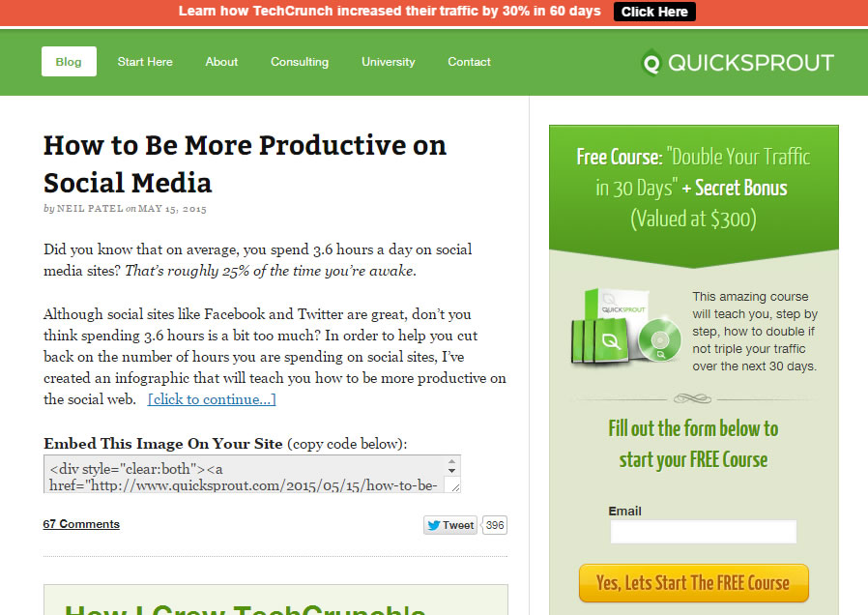Open the Blog section
The height and width of the screenshot is (615, 868).
point(68,61)
